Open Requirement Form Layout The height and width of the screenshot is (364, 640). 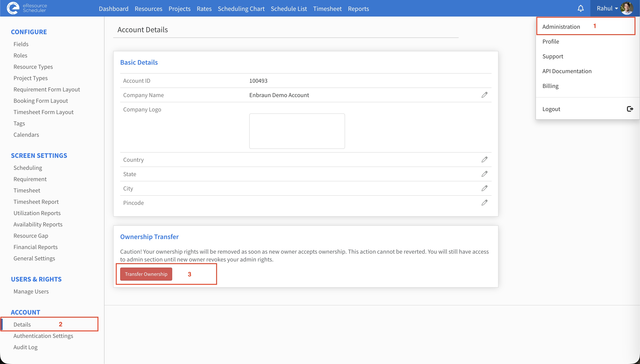[x=47, y=89]
